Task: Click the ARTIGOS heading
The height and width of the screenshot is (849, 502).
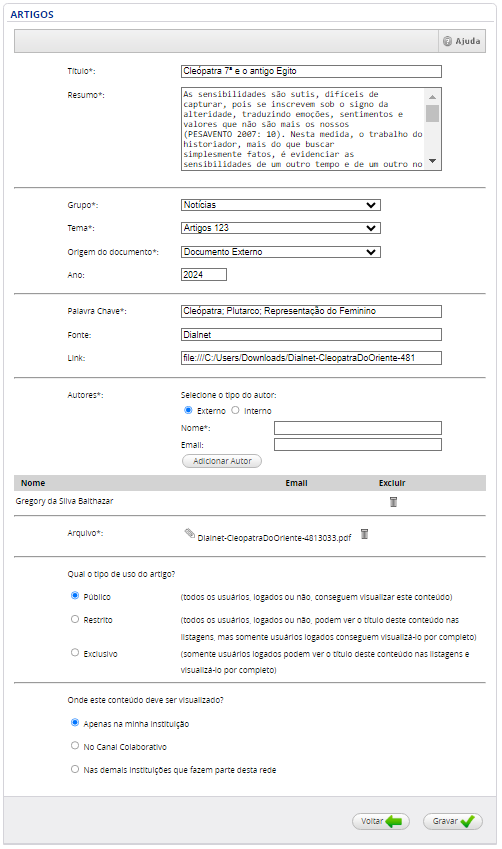Action: pos(32,15)
